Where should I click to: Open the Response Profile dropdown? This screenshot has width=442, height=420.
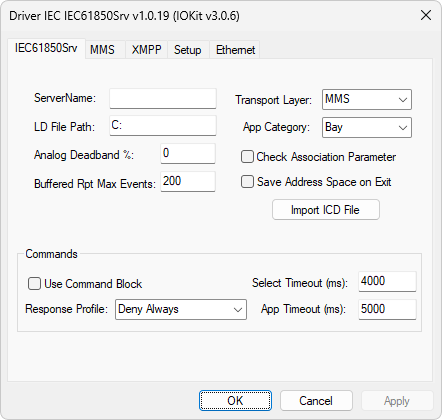pos(181,309)
